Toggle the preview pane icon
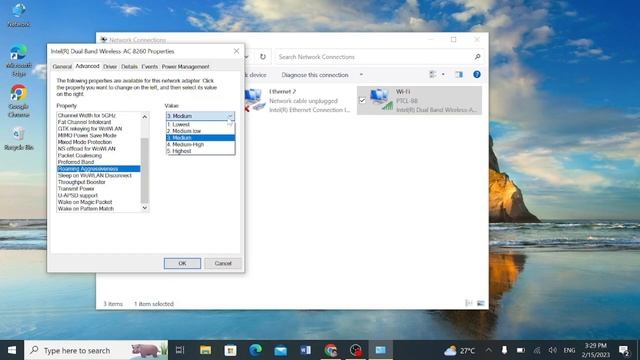The height and width of the screenshot is (360, 640). coord(459,74)
